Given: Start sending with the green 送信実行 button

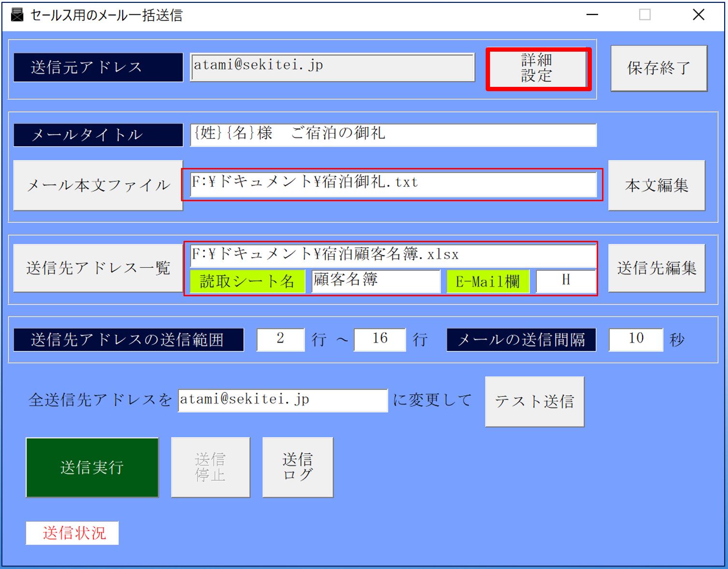Looking at the screenshot, I should click(92, 467).
